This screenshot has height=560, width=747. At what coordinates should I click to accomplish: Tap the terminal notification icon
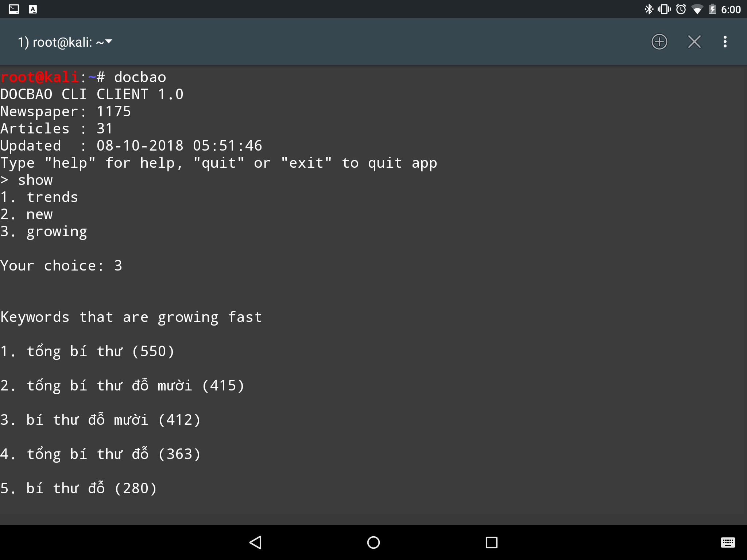point(14,9)
